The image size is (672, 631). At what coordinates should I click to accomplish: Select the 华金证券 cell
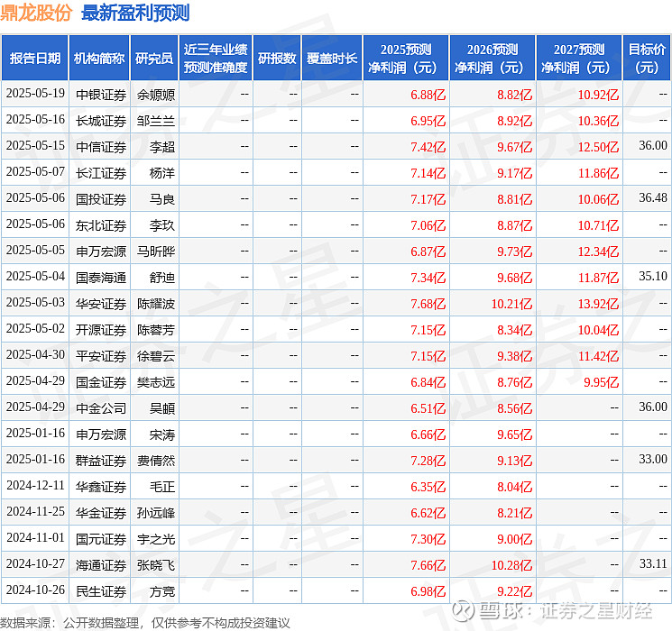101,513
